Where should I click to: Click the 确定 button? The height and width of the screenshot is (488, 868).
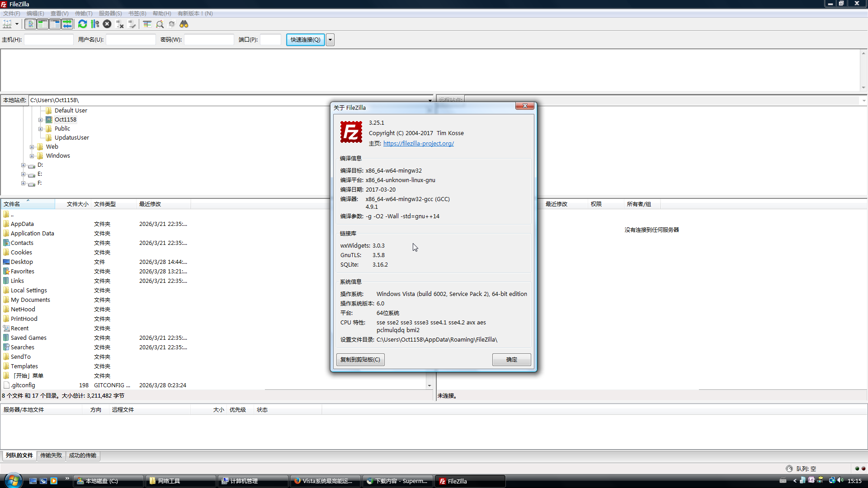coord(511,360)
